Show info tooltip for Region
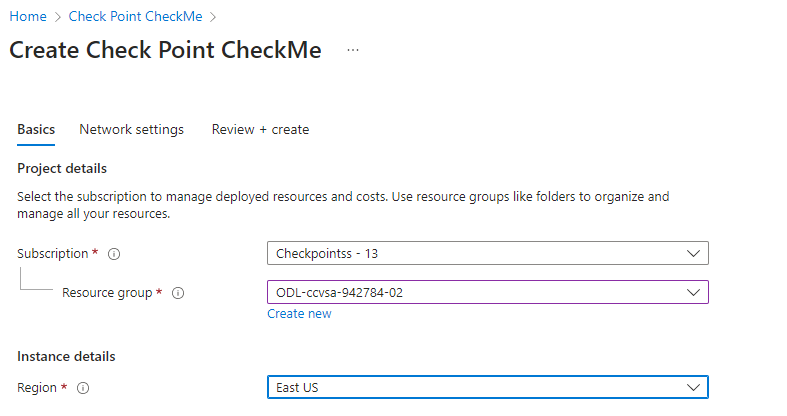 point(83,388)
